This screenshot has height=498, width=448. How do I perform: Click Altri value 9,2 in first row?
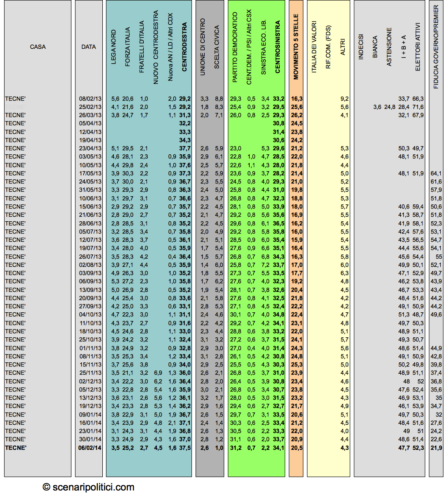[x=345, y=99]
